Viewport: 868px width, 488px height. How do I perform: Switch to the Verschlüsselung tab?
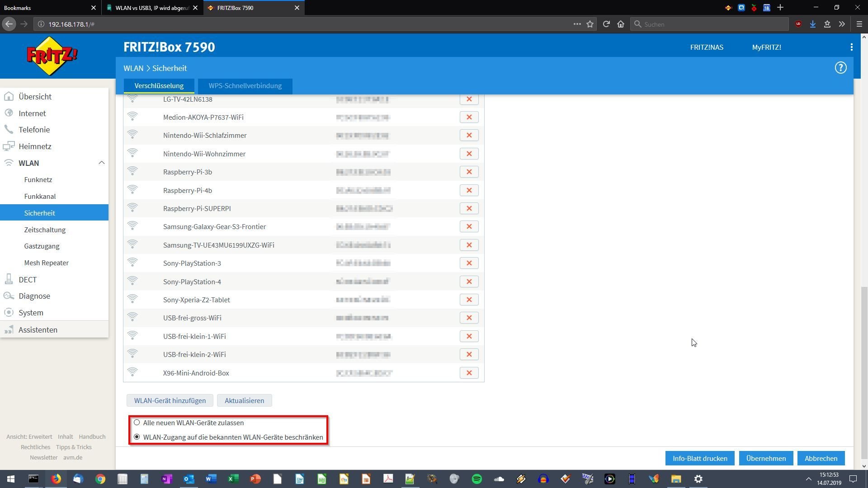(x=159, y=85)
